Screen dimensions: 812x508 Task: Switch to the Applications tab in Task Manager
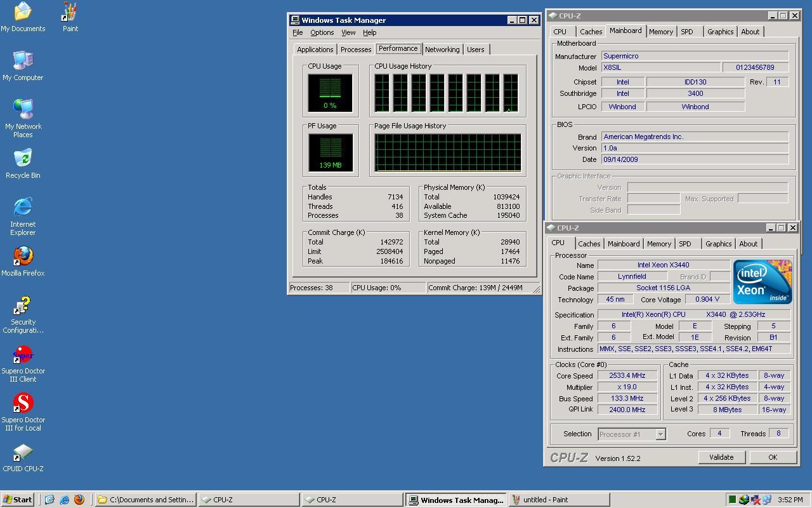tap(315, 50)
